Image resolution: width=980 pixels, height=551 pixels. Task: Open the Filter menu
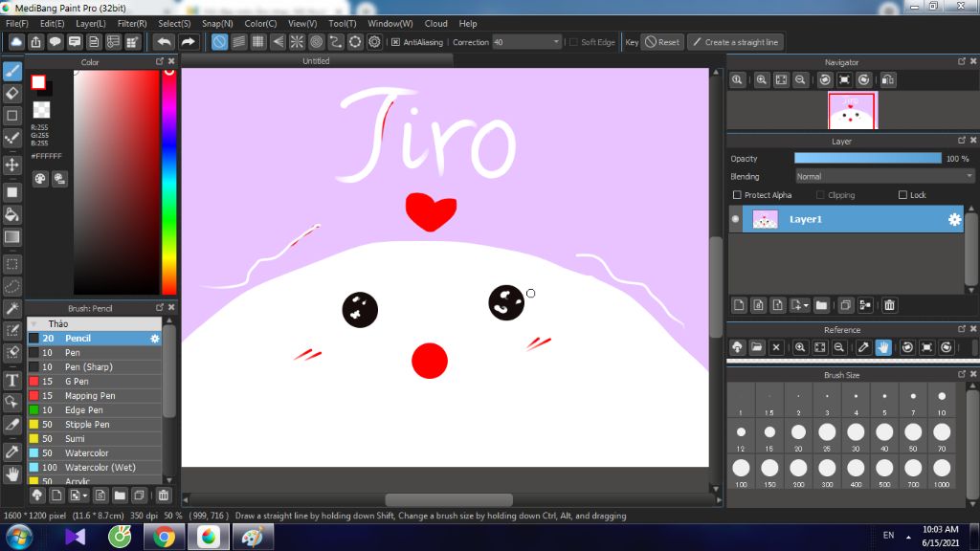coord(132,23)
